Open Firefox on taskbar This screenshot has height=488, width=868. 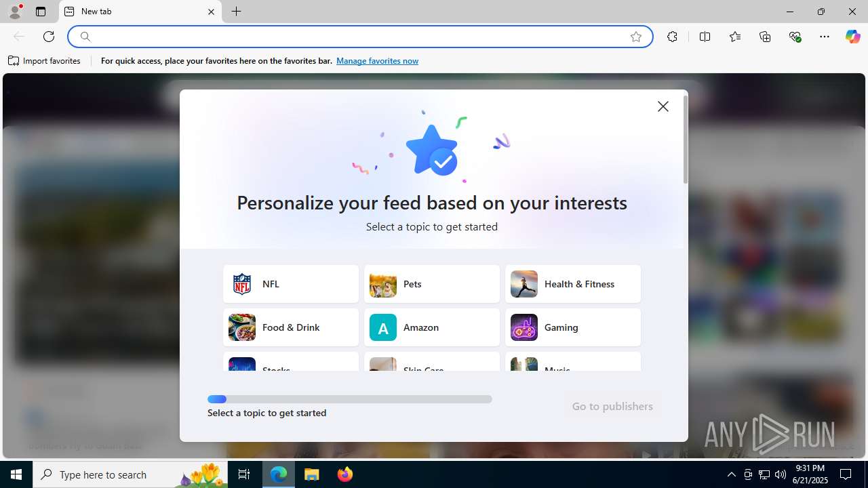345,474
